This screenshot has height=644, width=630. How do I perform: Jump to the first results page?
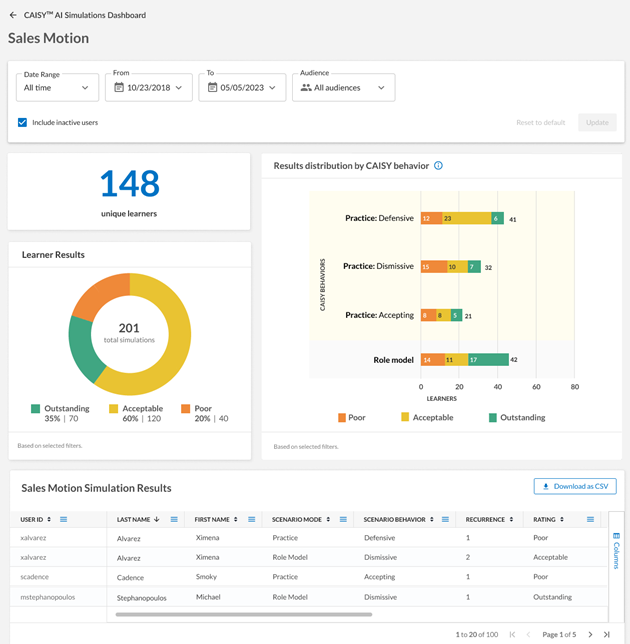[512, 635]
